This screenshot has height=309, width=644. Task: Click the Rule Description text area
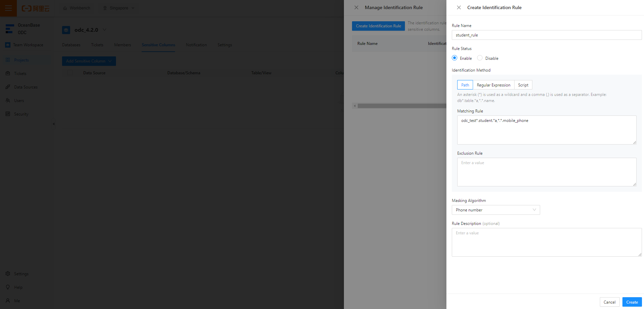(547, 242)
